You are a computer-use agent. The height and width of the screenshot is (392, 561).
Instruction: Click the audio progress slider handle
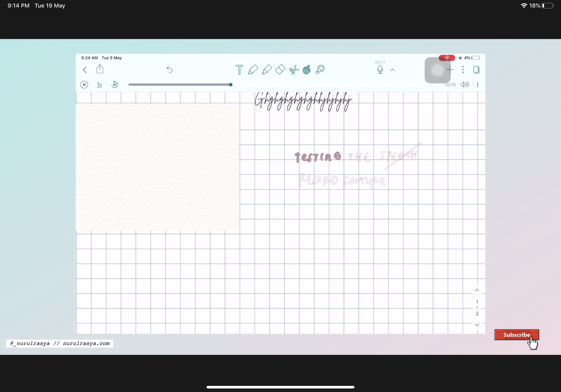tap(231, 85)
